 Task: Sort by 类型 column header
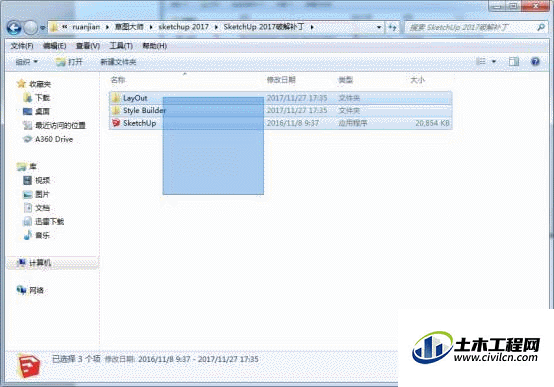click(346, 80)
